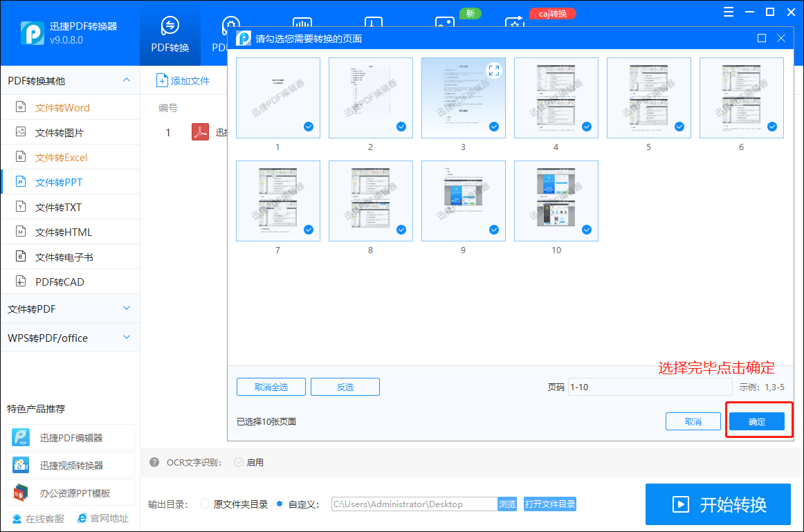This screenshot has height=532, width=804.
Task: Select 文件转Excel in sidebar
Action: coord(70,157)
